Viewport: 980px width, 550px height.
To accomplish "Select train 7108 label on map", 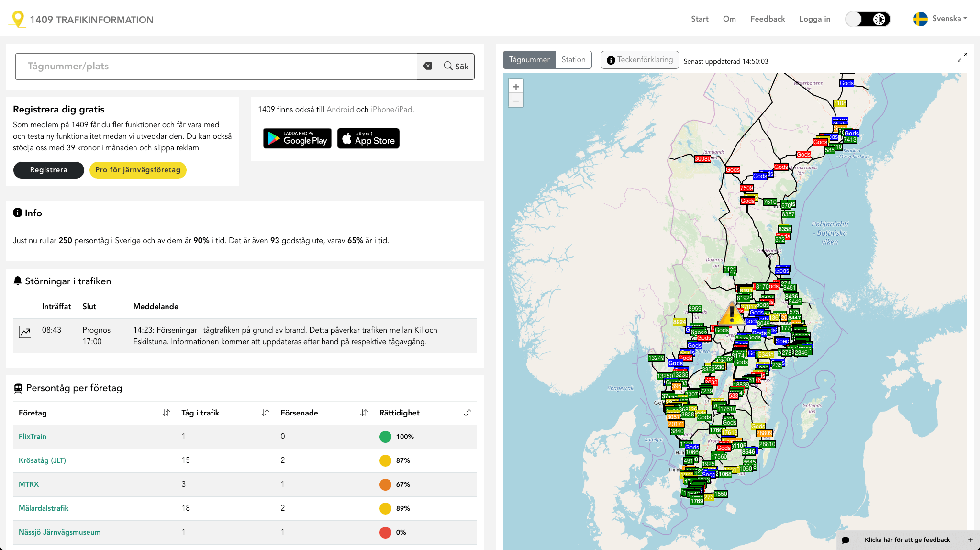I will 840,103.
